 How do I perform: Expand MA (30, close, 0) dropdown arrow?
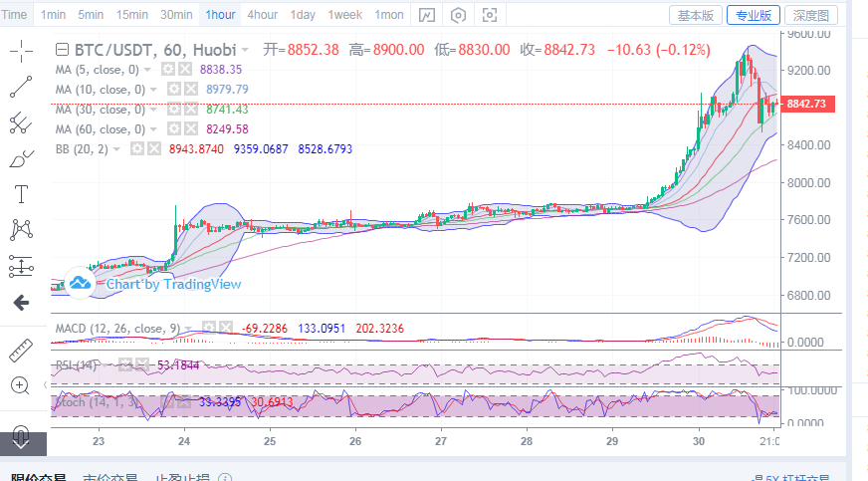tap(153, 110)
